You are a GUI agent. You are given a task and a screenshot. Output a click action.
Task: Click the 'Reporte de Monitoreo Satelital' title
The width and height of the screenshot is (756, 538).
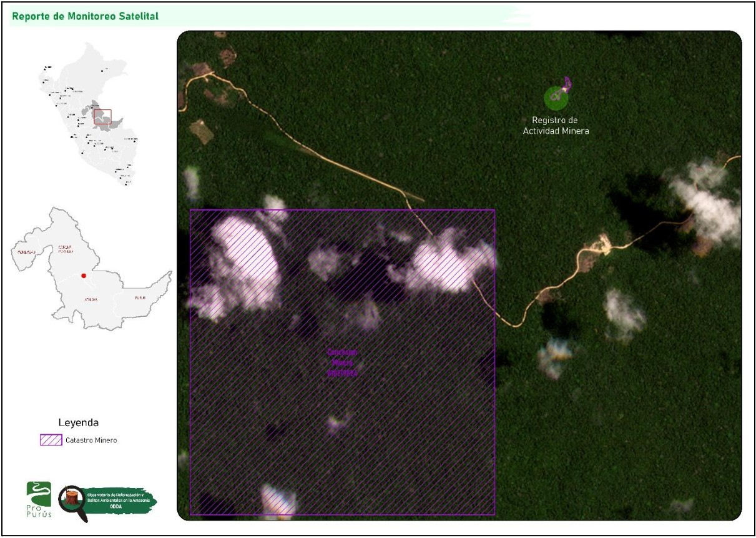click(85, 16)
